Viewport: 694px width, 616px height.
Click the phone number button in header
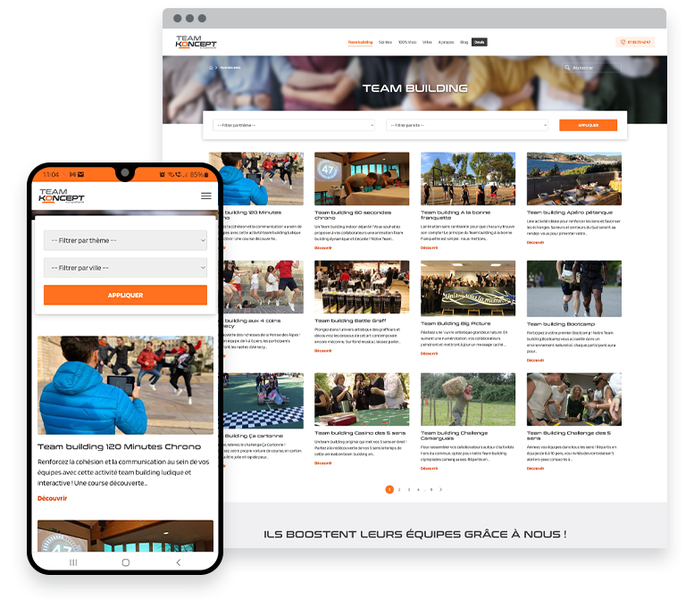[634, 42]
